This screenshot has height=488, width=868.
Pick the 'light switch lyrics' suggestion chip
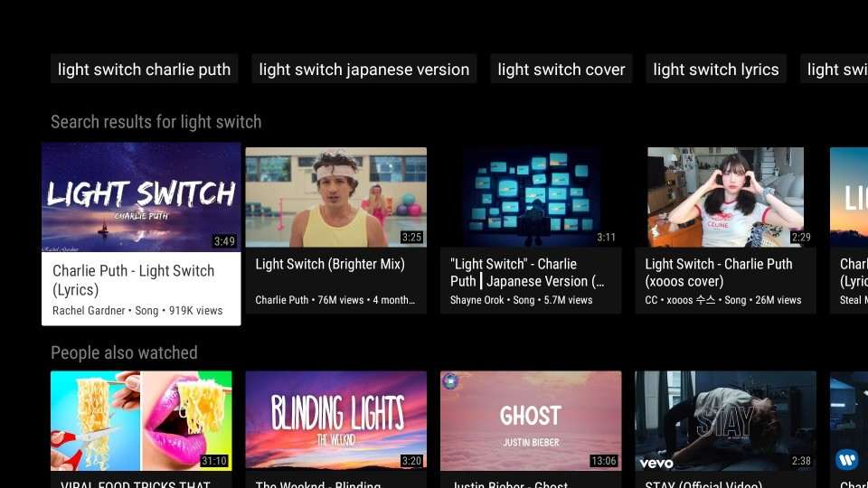[716, 70]
